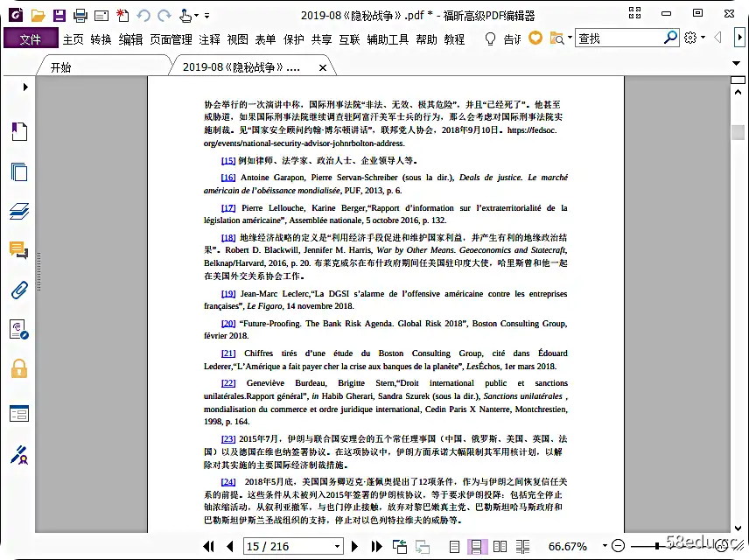The width and height of the screenshot is (749, 560).
Task: Open footnote reference link [20]
Action: click(x=228, y=324)
